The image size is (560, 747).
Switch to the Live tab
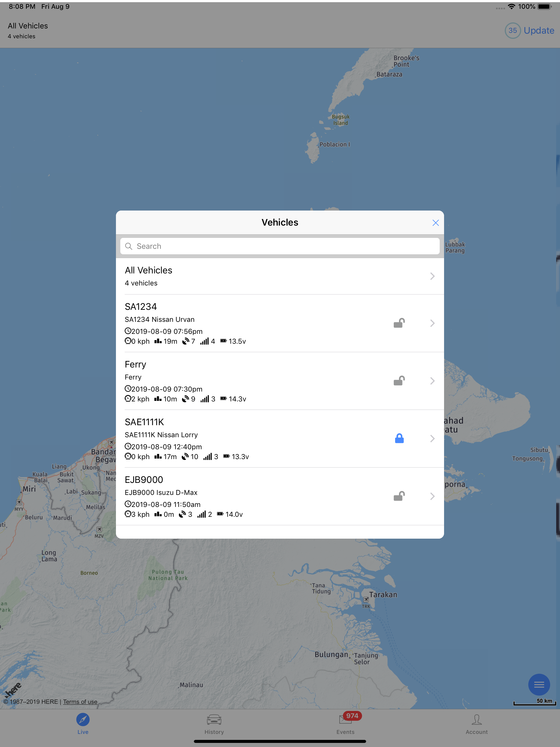click(83, 724)
